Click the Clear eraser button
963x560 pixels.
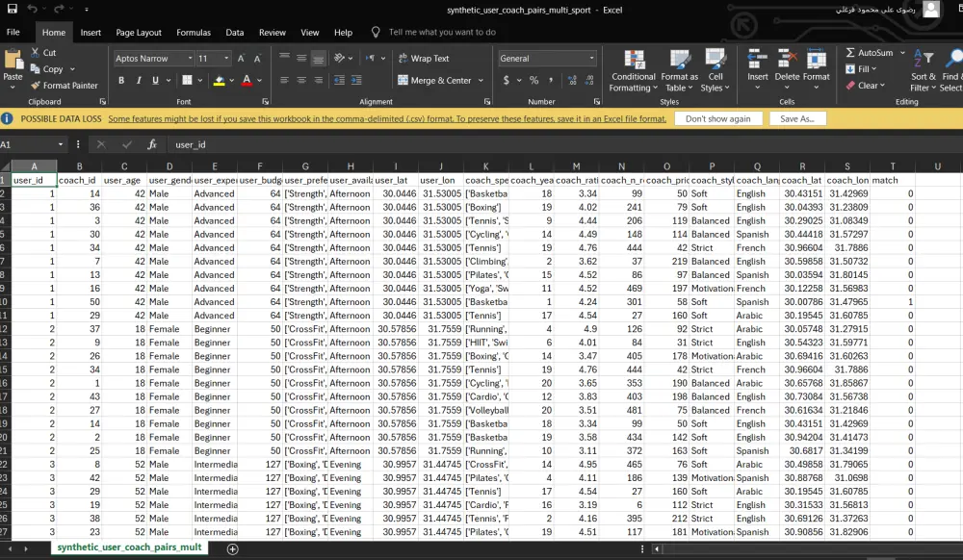tap(865, 86)
